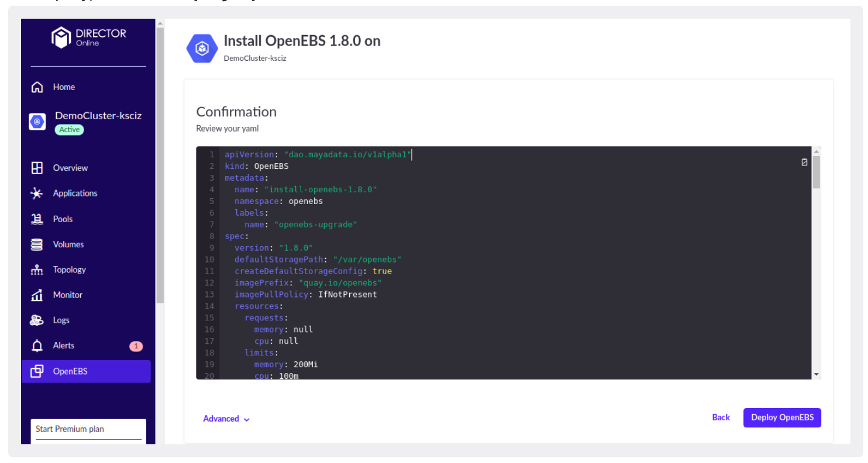The height and width of the screenshot is (463, 868).
Task: Open the Pools section
Action: click(63, 219)
